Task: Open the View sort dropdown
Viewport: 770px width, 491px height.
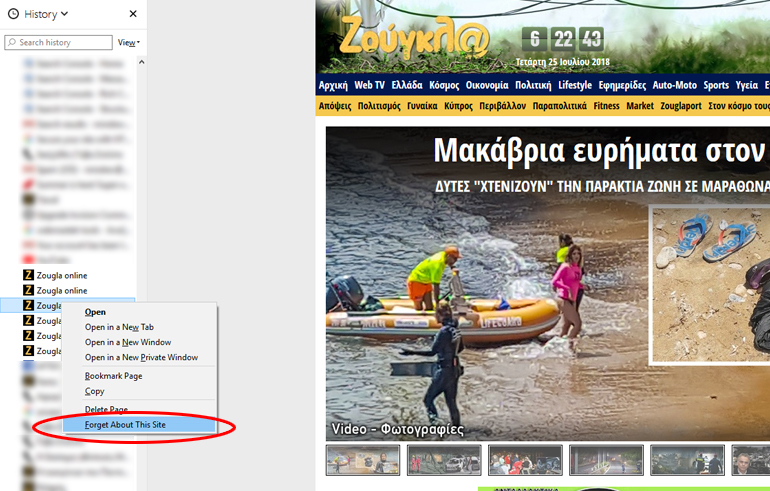Action: click(129, 43)
